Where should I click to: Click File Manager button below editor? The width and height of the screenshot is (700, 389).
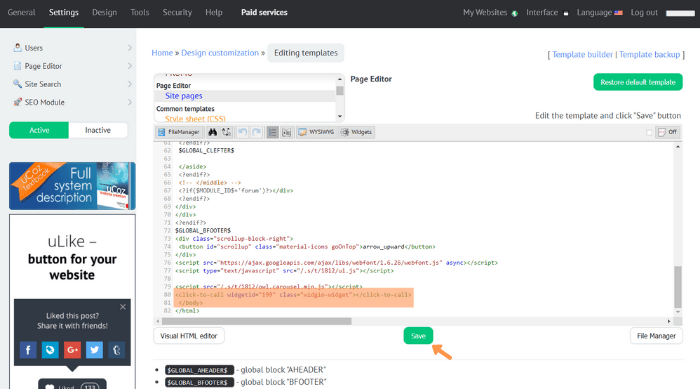point(656,336)
